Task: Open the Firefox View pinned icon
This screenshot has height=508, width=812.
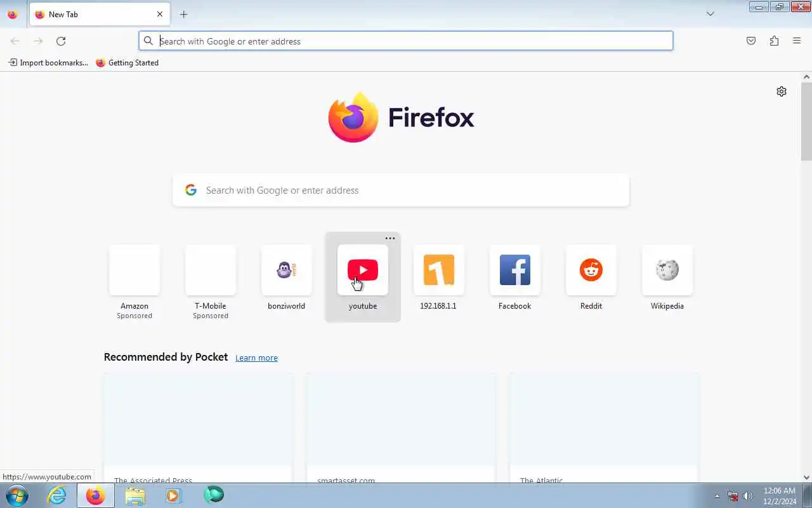Action: 12,14
